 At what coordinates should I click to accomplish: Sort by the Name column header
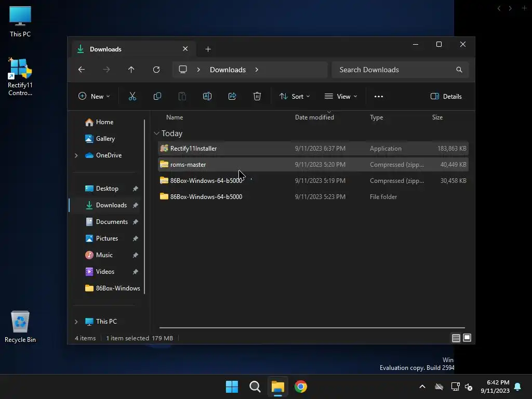pyautogui.click(x=175, y=117)
